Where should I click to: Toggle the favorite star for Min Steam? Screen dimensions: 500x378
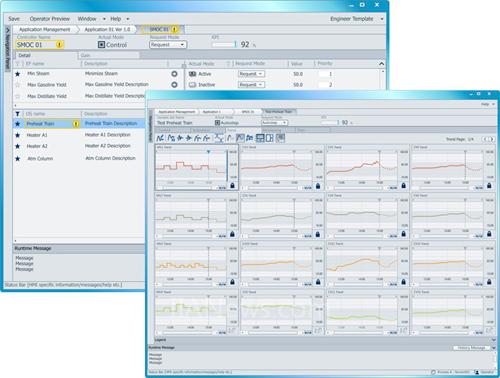pos(18,74)
